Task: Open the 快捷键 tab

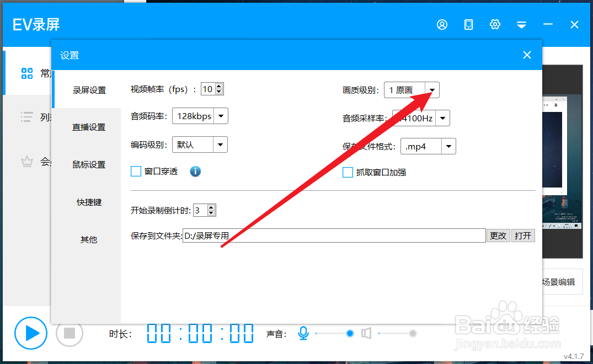Action: pyautogui.click(x=89, y=202)
